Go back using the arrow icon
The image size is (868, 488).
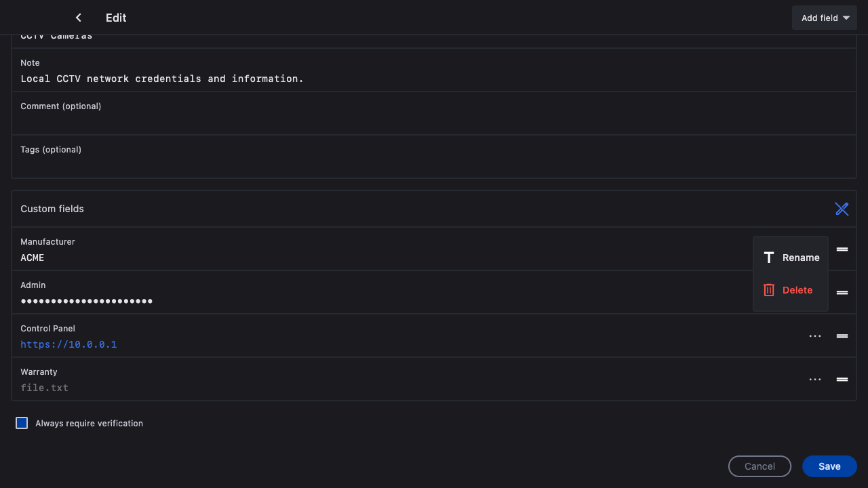79,18
